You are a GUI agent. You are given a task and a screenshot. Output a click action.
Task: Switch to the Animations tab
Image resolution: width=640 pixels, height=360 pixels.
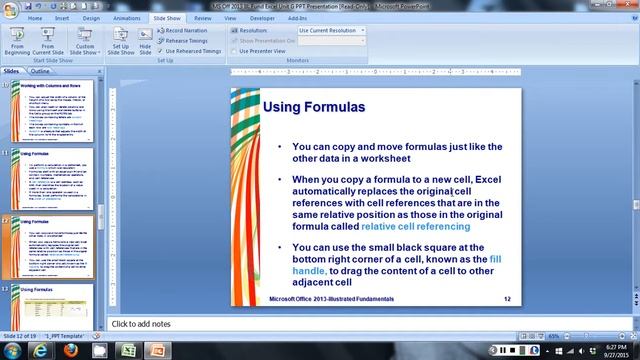point(127,18)
